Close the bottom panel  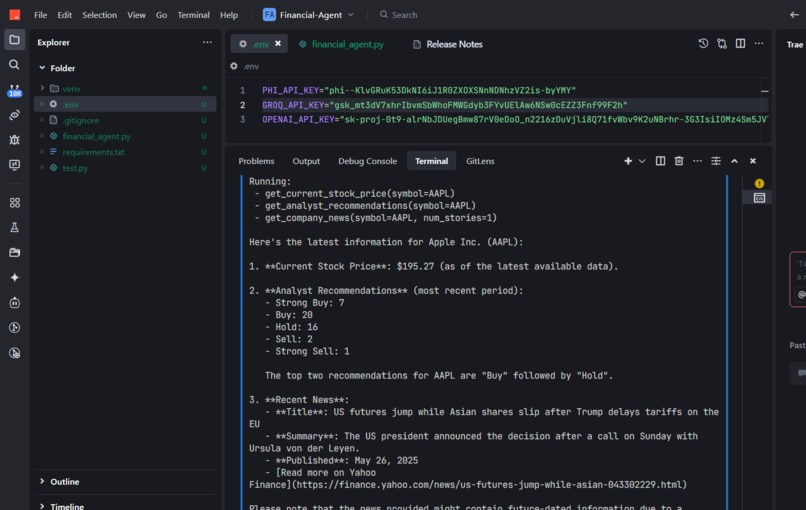point(753,161)
